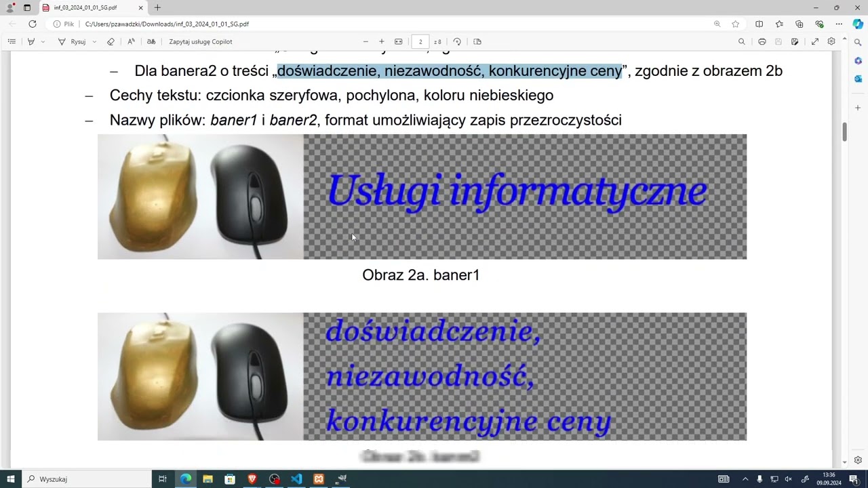Toggle muted volume icon in tray

click(788, 479)
